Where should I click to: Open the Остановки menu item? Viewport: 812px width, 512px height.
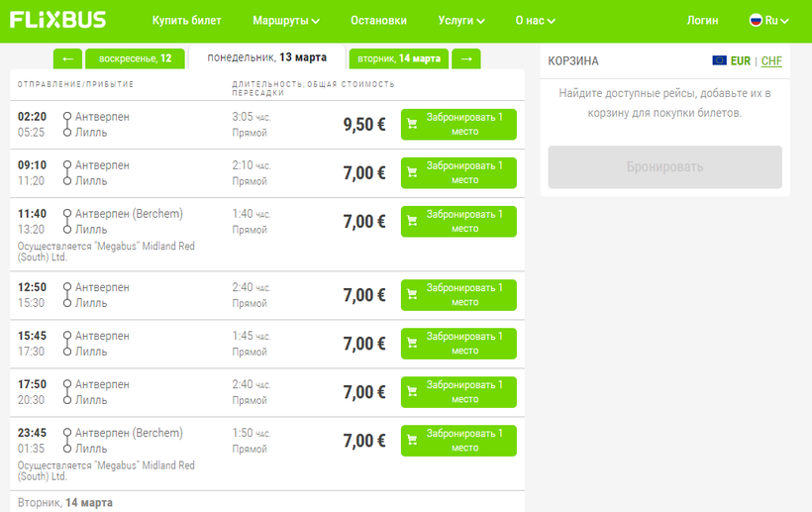click(378, 20)
